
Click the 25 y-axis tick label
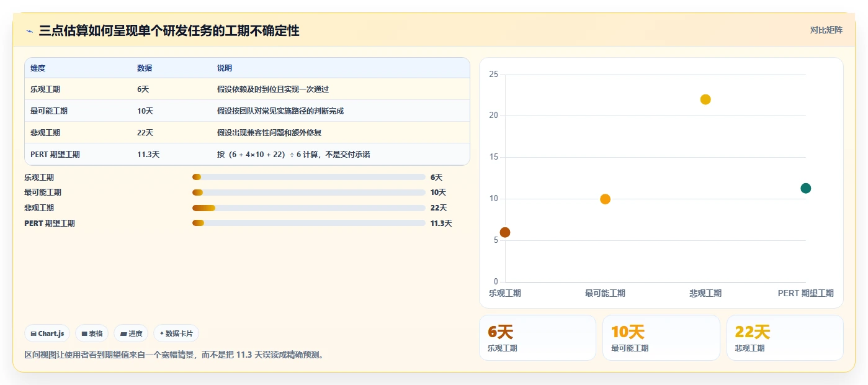[494, 75]
